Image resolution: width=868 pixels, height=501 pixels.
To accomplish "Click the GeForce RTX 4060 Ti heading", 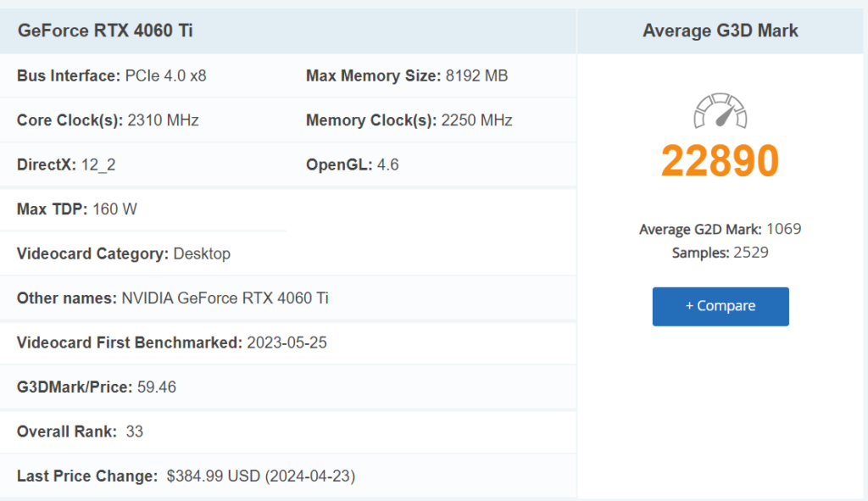I will [x=105, y=31].
